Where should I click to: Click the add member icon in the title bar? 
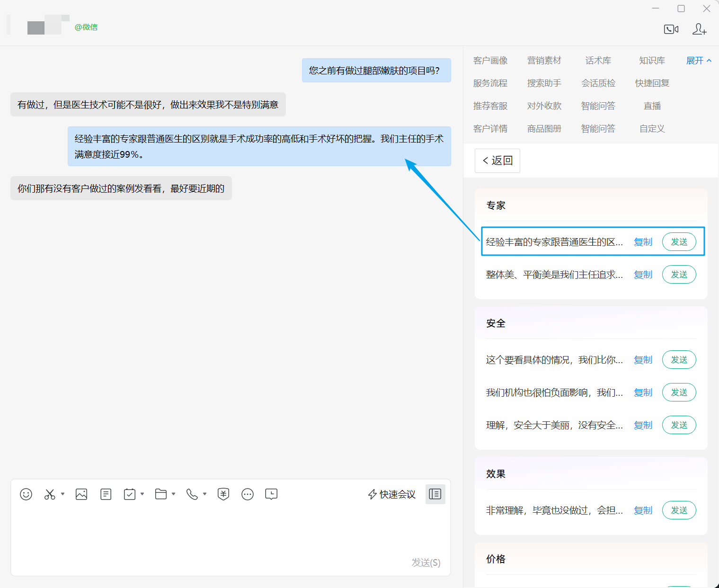[699, 29]
